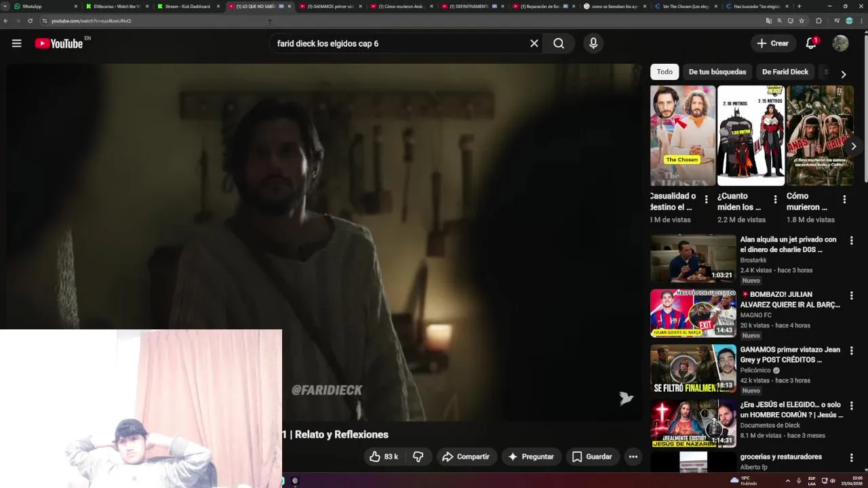This screenshot has height=488, width=868.
Task: Go back in browser history
Action: tap(5, 21)
